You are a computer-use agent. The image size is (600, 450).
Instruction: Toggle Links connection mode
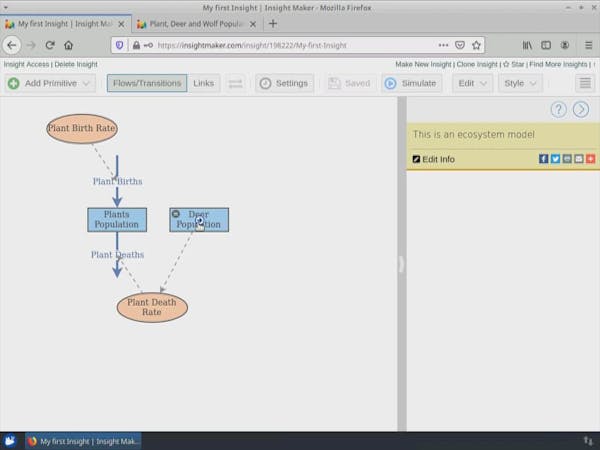tap(204, 83)
